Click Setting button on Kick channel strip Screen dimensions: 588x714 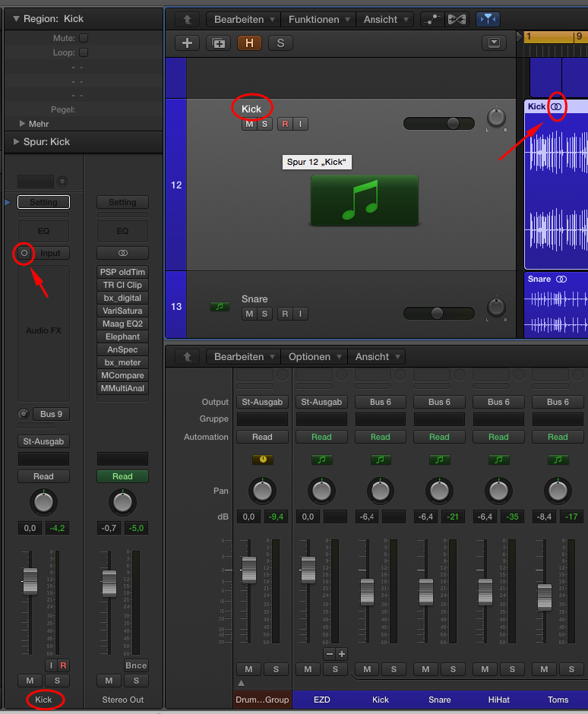point(44,202)
